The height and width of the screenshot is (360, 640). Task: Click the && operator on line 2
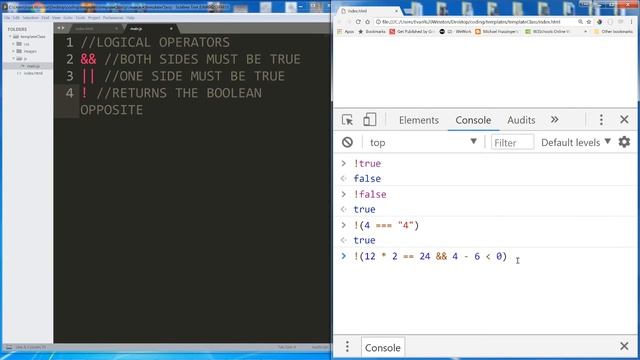88,59
